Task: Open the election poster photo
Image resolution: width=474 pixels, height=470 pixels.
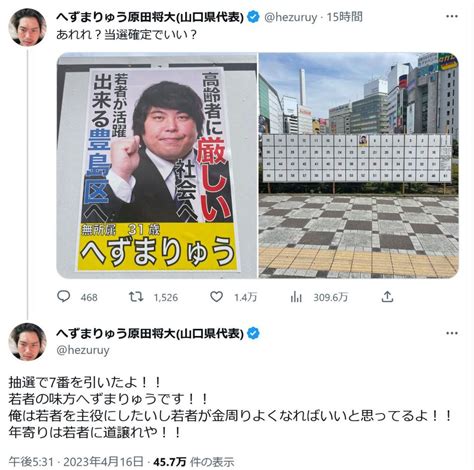Action: [x=157, y=165]
